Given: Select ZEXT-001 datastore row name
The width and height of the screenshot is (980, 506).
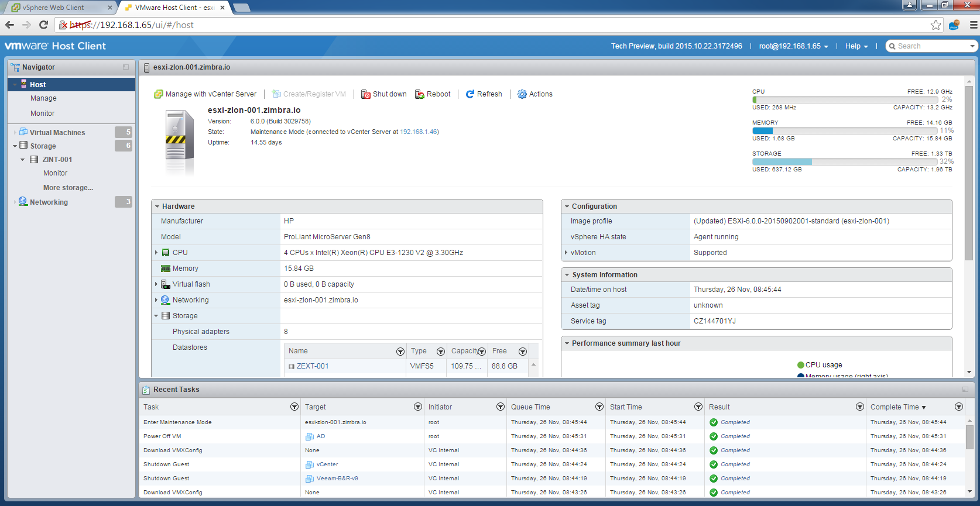Looking at the screenshot, I should point(313,366).
